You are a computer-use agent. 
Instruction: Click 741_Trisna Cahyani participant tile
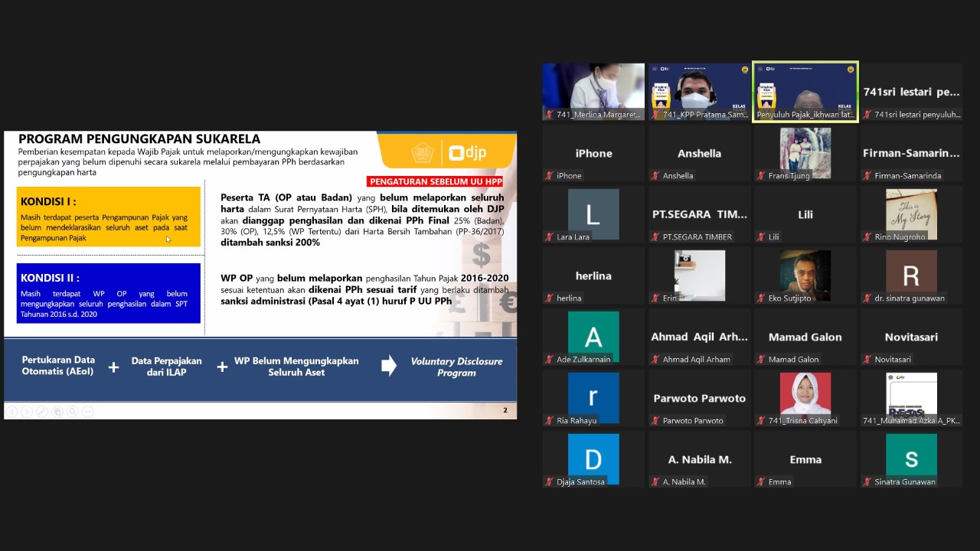point(805,397)
